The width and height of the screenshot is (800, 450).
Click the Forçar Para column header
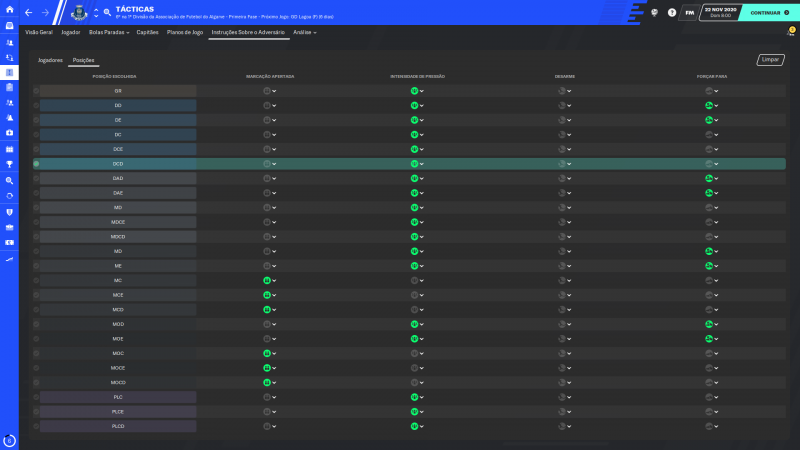tap(712, 77)
